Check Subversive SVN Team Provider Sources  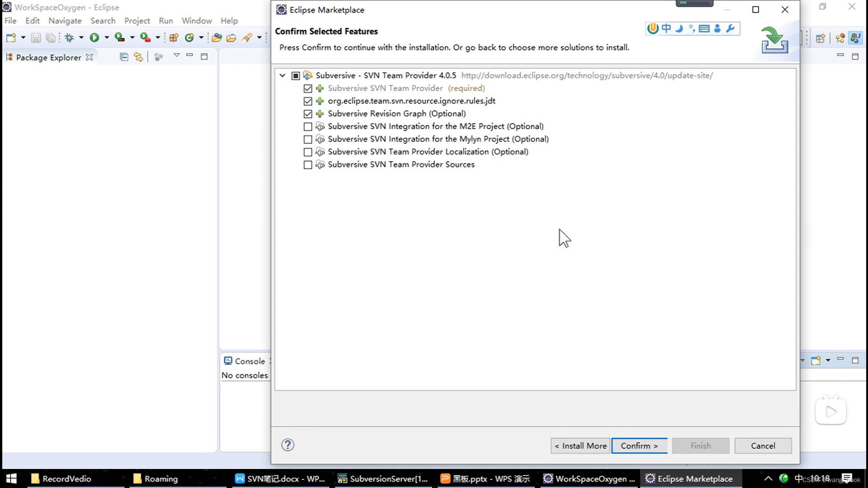click(308, 164)
